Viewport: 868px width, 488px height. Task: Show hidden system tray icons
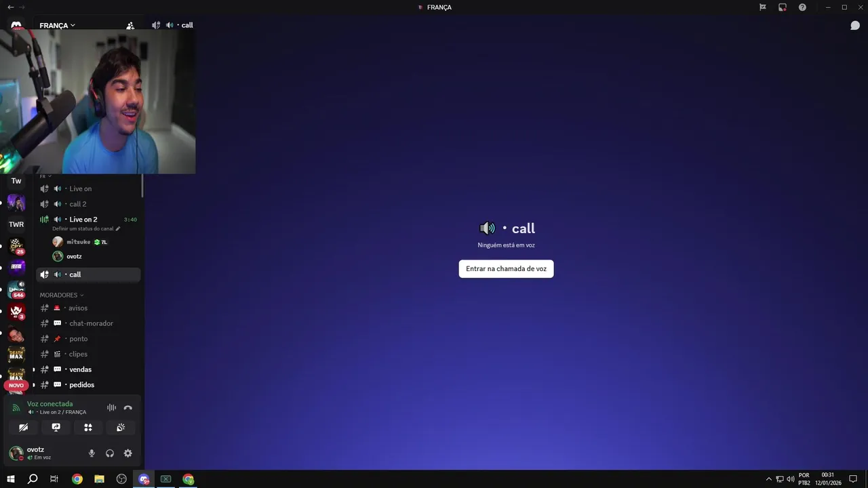pyautogui.click(x=768, y=479)
